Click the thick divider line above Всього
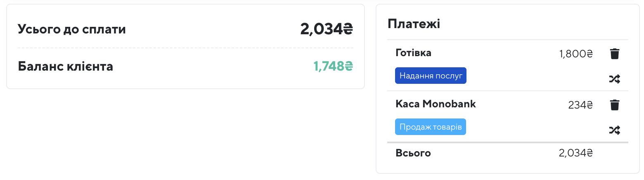644x180 pixels. point(508,142)
